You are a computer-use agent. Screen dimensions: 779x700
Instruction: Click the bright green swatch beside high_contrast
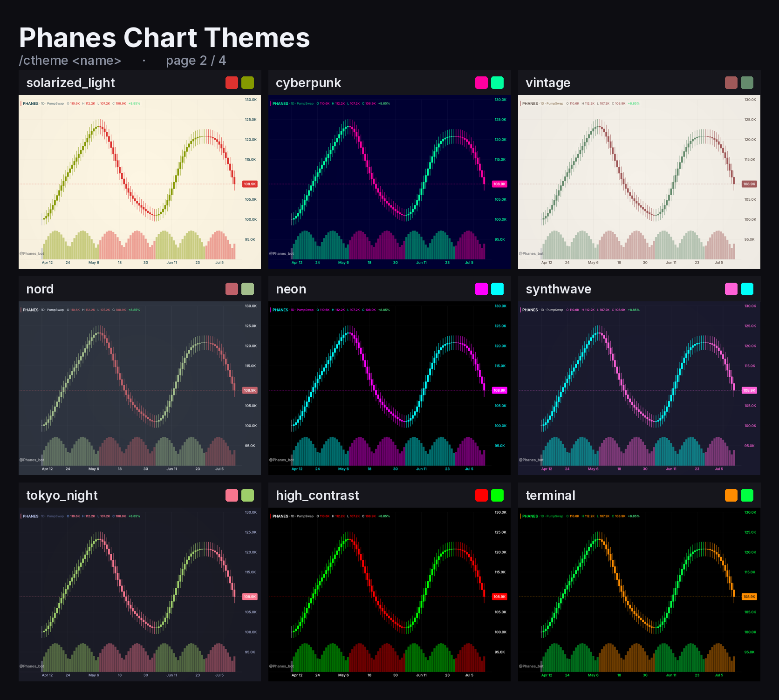[497, 495]
